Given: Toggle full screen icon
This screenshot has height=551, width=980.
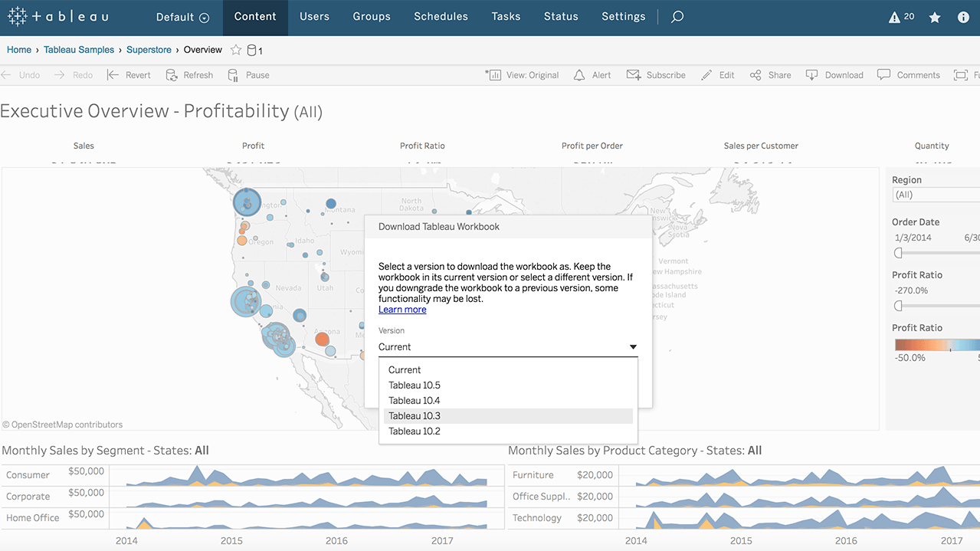Looking at the screenshot, I should pos(960,75).
